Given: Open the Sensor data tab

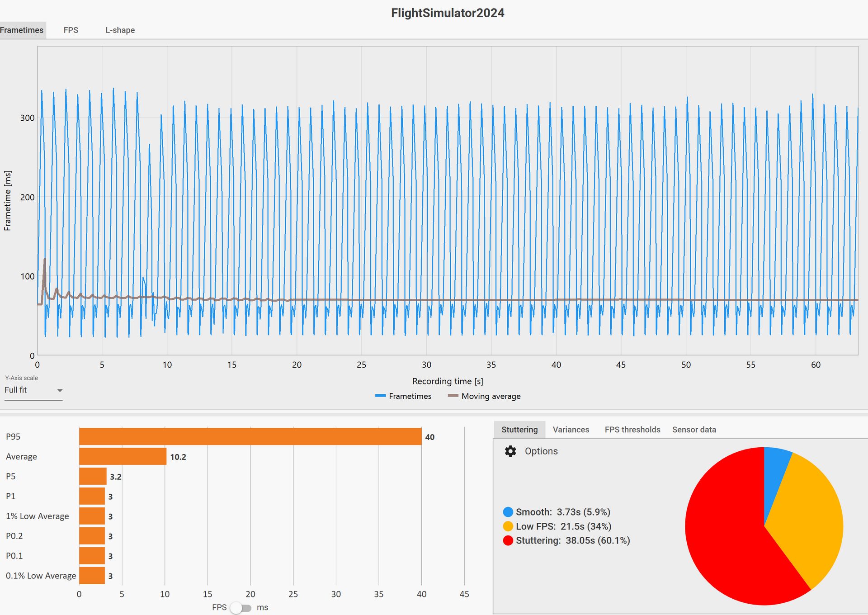Looking at the screenshot, I should click(x=694, y=430).
